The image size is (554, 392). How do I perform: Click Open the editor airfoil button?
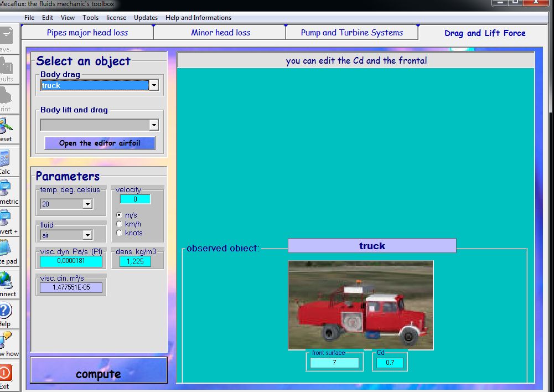[100, 143]
